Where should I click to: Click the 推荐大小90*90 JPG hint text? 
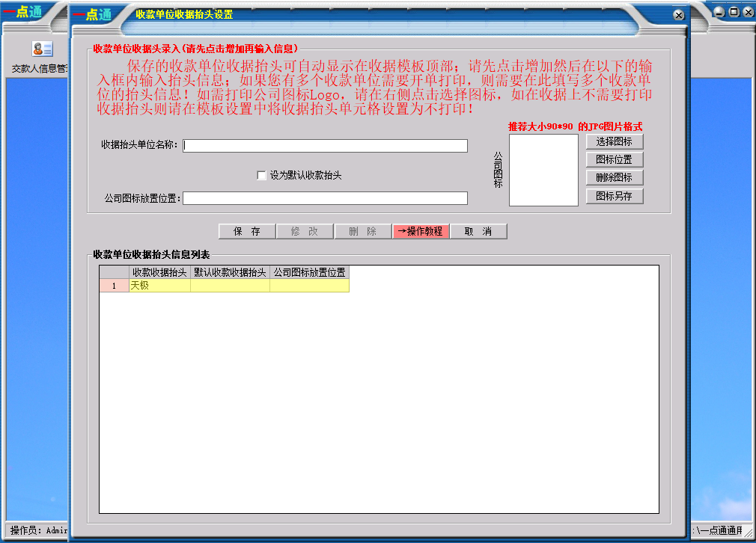point(575,126)
